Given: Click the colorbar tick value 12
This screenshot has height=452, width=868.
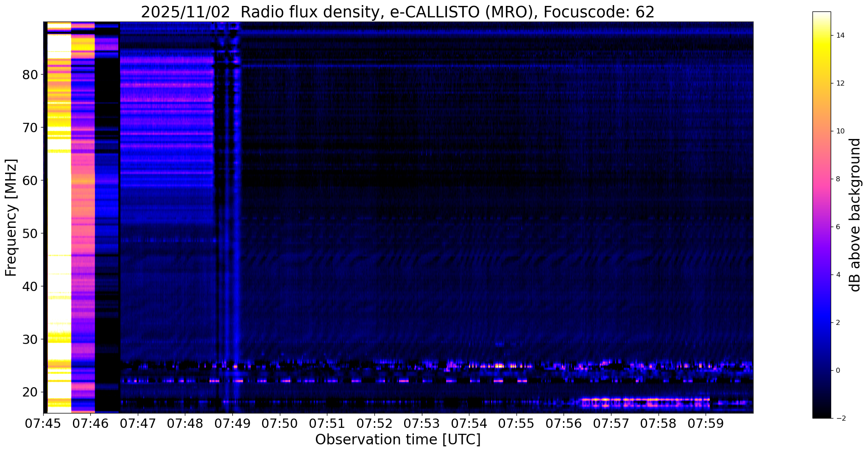Looking at the screenshot, I should [841, 83].
